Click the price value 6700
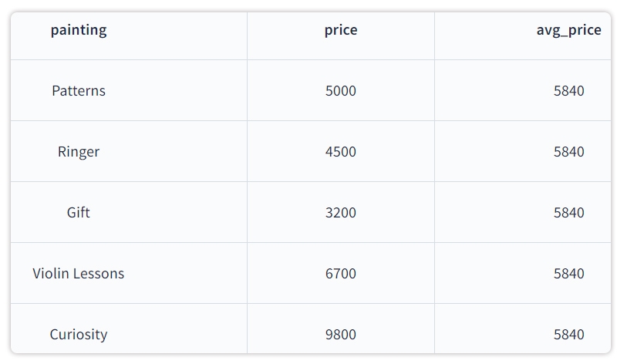Screen dimensions: 617x364 [x=340, y=274]
